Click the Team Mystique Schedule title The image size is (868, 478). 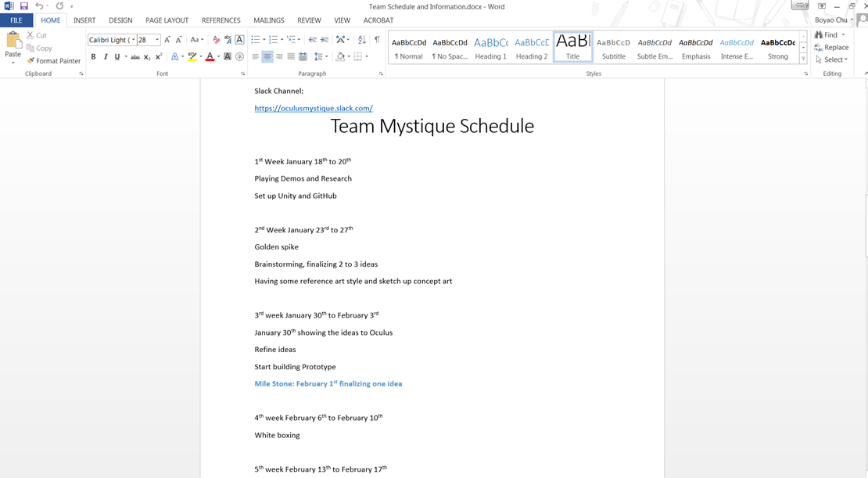pyautogui.click(x=432, y=126)
